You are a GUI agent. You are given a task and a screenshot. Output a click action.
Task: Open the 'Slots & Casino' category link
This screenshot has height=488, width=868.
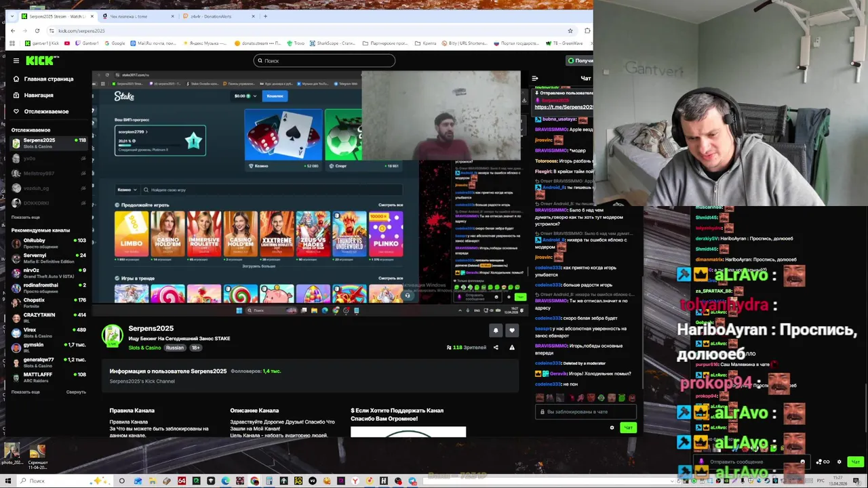(144, 348)
